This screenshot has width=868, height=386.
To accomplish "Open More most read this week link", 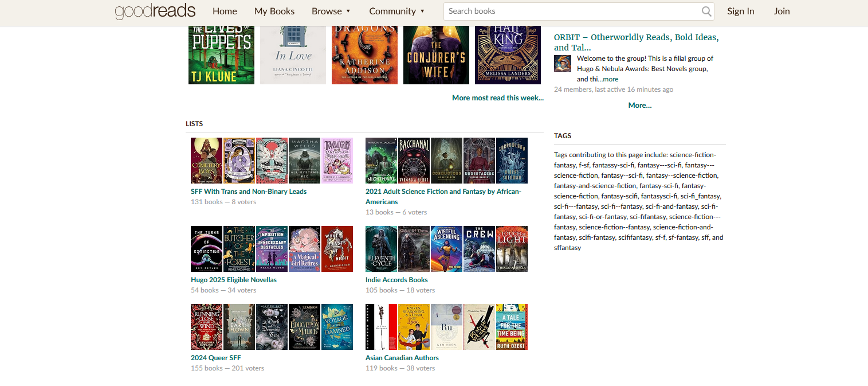I will pyautogui.click(x=498, y=98).
